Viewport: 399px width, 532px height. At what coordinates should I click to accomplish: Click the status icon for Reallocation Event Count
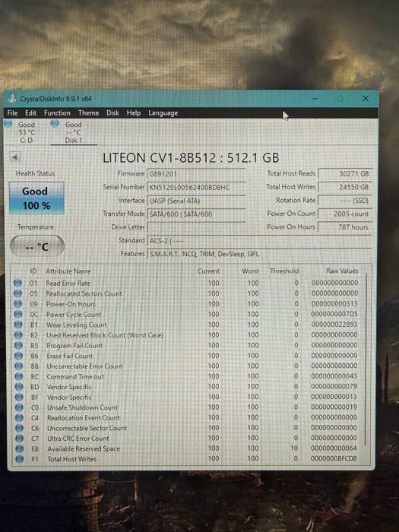19,418
